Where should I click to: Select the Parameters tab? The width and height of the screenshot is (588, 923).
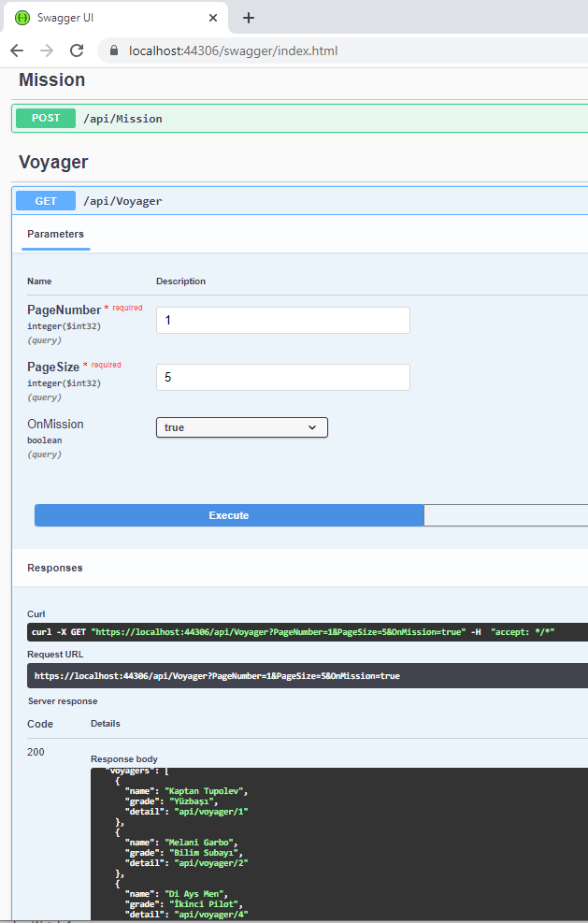(55, 234)
